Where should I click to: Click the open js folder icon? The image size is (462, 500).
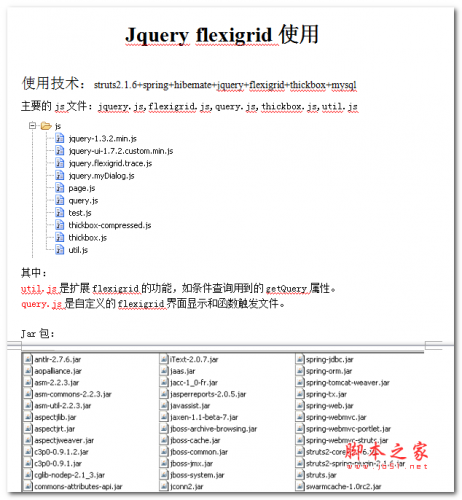click(x=46, y=126)
